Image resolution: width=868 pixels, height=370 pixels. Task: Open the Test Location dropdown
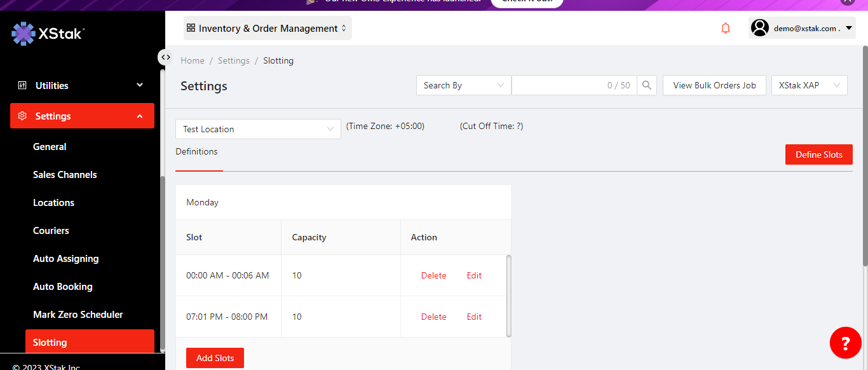pos(258,129)
